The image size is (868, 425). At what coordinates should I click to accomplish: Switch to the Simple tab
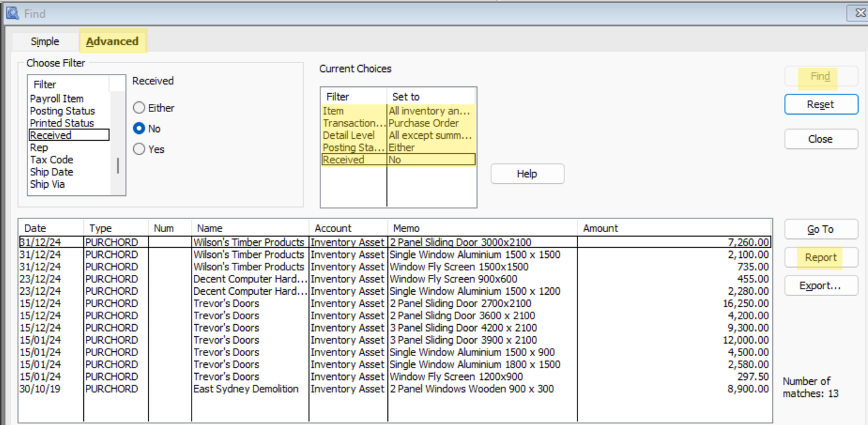[45, 41]
